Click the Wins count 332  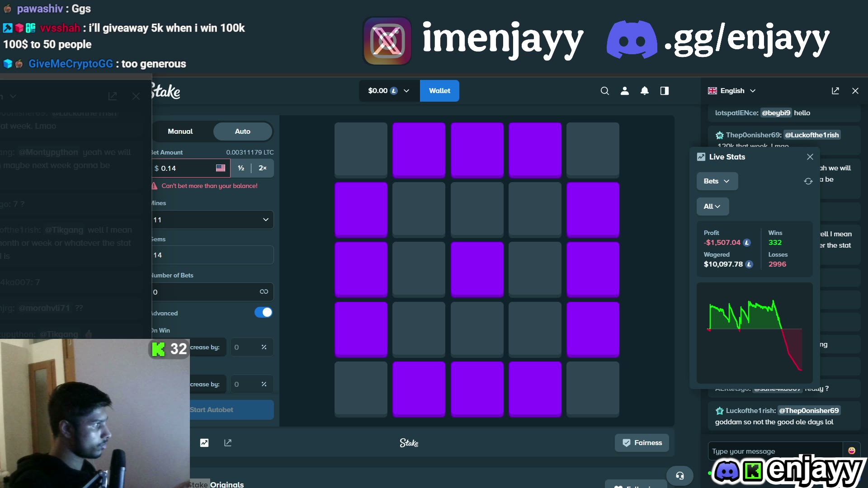[775, 243]
